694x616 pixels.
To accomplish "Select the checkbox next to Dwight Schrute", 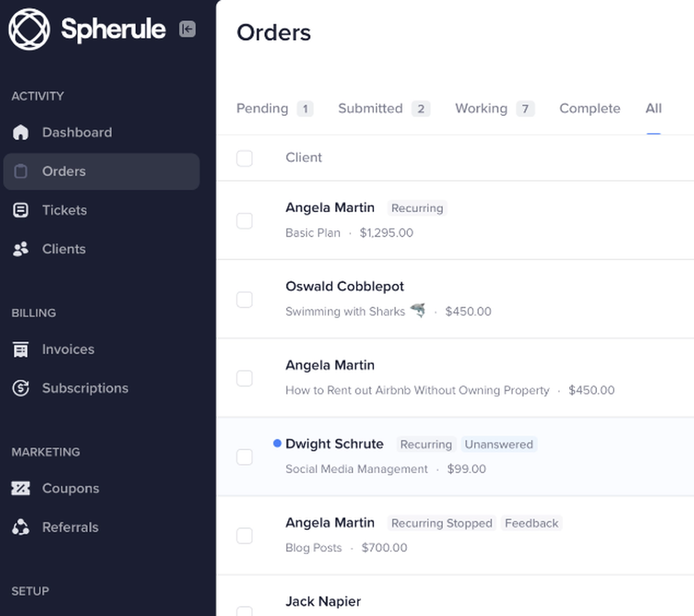I will [x=244, y=457].
